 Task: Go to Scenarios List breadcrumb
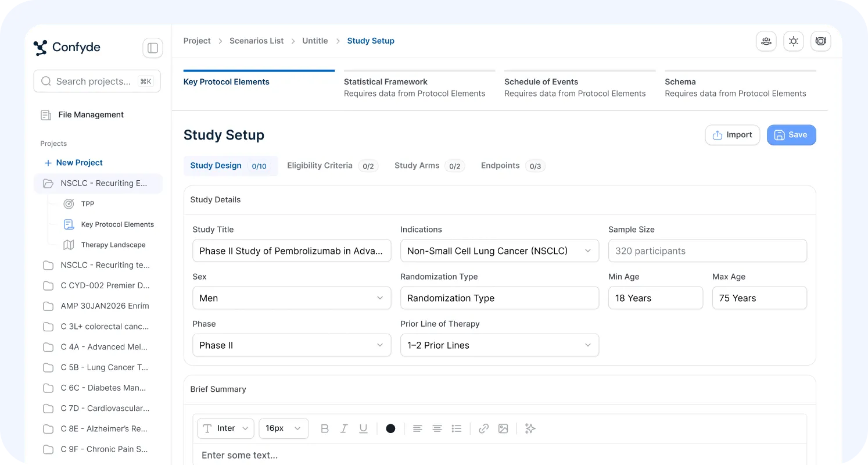(x=257, y=41)
